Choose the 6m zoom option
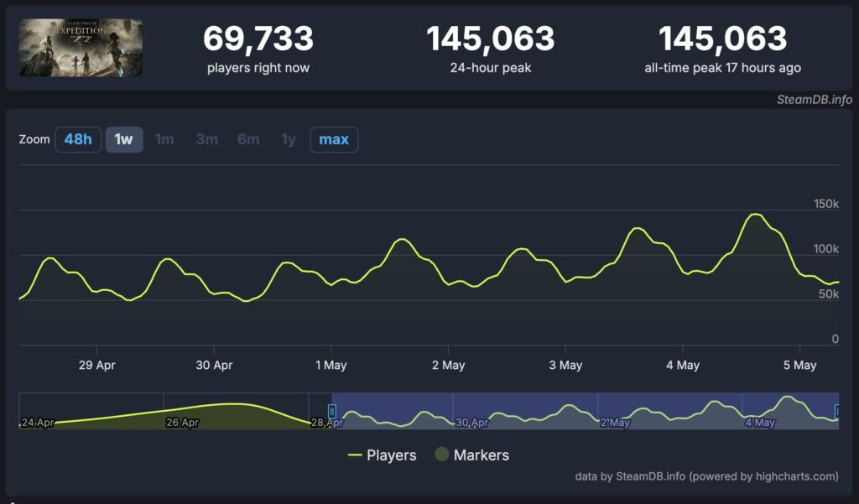The width and height of the screenshot is (859, 504). [x=248, y=139]
